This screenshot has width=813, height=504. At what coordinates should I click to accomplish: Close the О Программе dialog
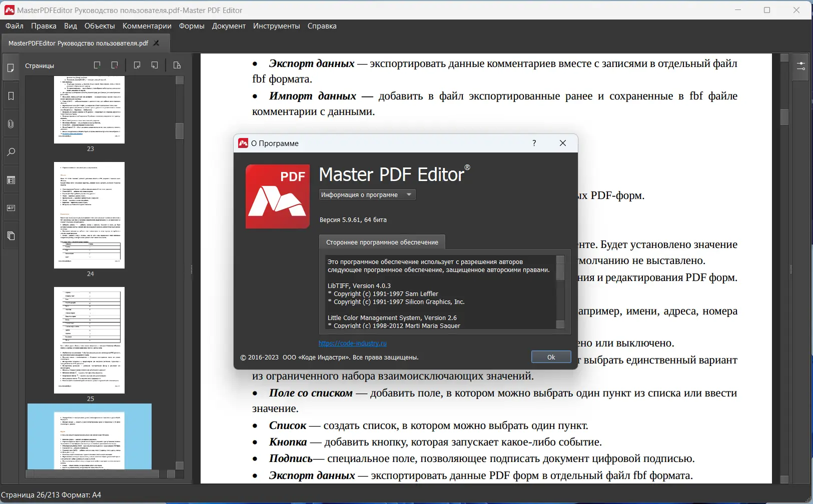coord(563,143)
